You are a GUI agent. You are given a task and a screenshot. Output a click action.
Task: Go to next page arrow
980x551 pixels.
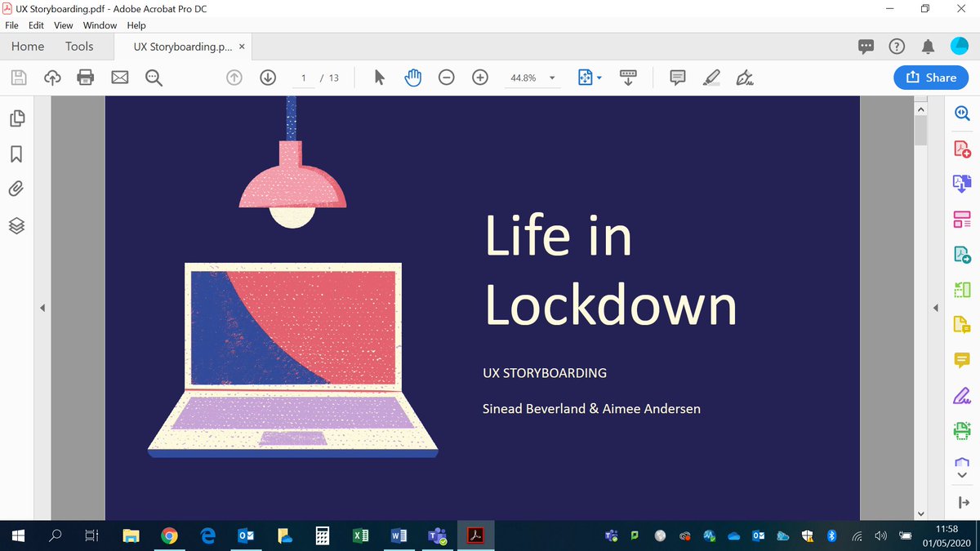(268, 78)
